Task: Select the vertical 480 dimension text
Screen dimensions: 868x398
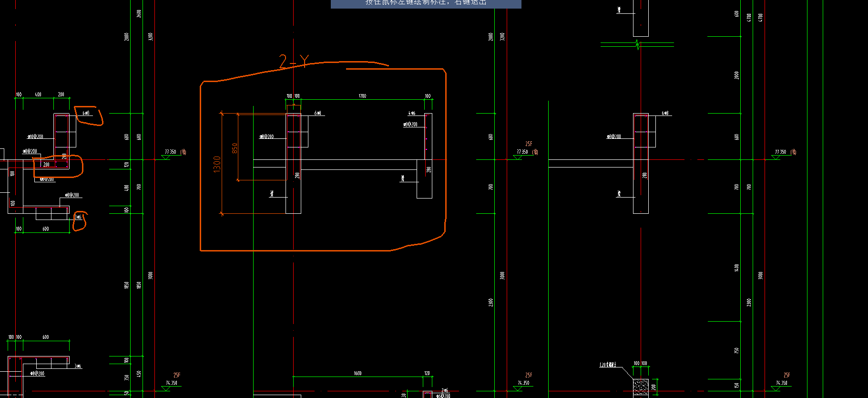Action: pyautogui.click(x=127, y=188)
